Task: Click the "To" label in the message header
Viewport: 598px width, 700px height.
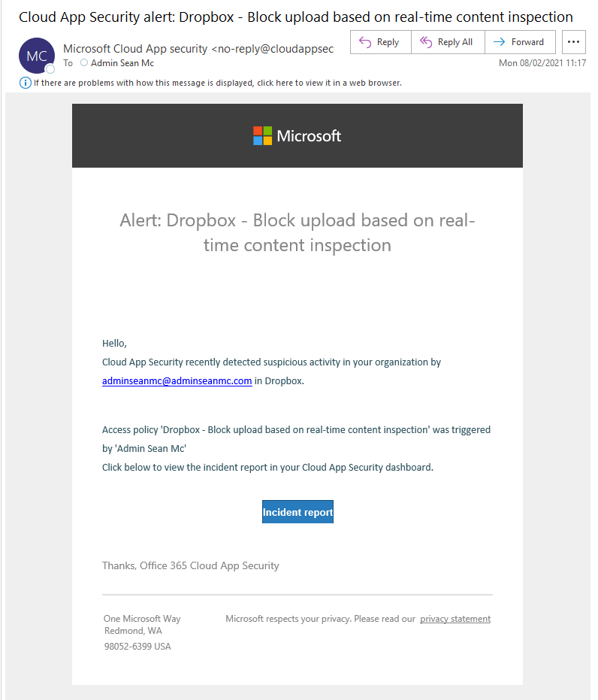Action: click(68, 63)
